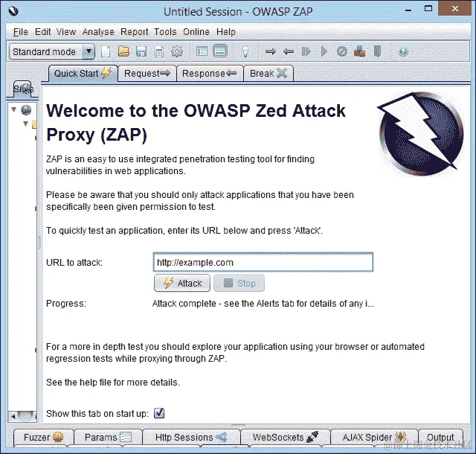The height and width of the screenshot is (454, 476).
Task: Switch to the side-by-side layout icon
Action: [x=202, y=51]
